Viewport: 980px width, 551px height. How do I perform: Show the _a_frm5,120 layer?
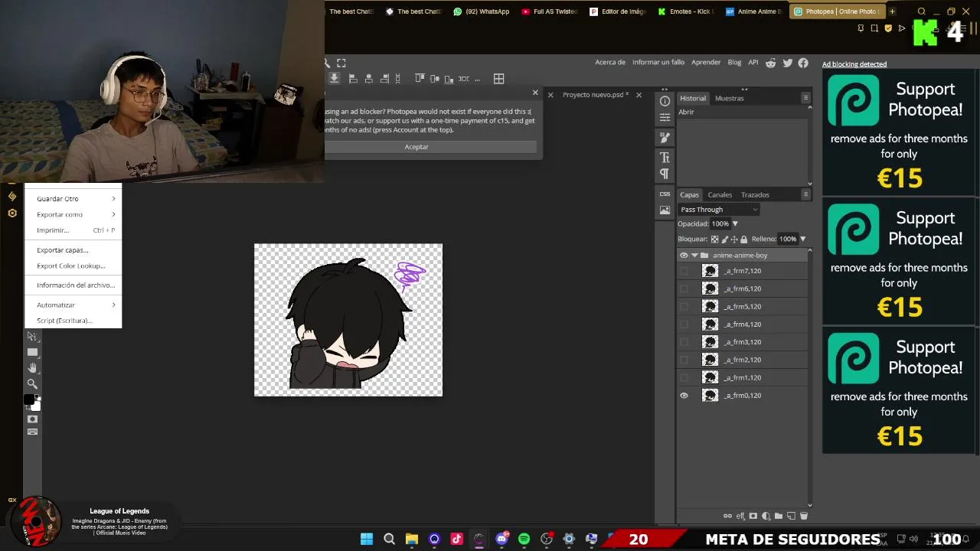(x=684, y=307)
